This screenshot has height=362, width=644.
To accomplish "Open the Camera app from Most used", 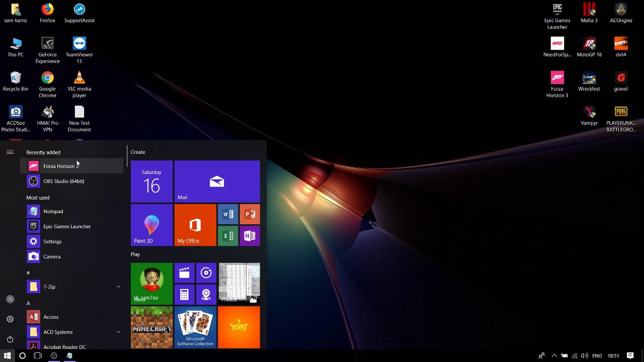I will pos(52,256).
